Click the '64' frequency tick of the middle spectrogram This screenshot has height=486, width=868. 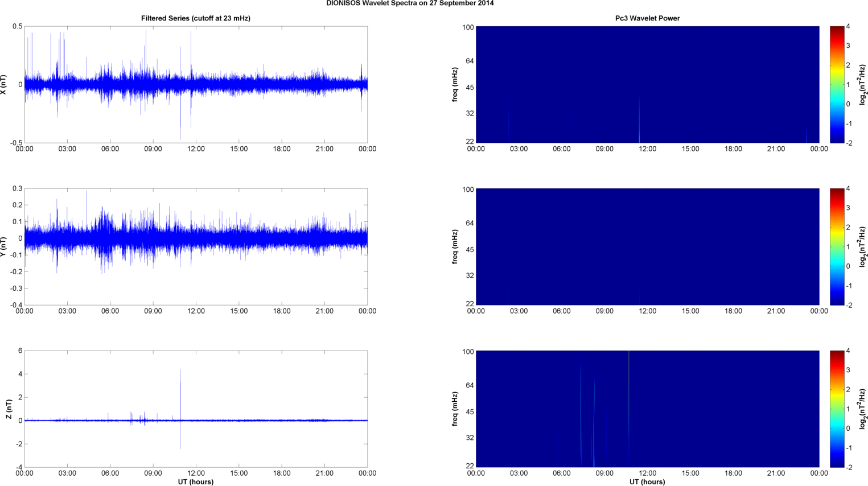[470, 223]
